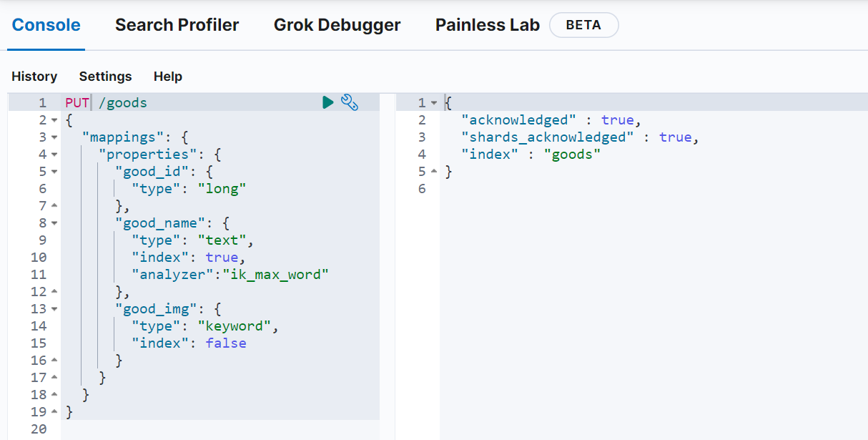
Task: Fold the "good_img" field block
Action: (54, 309)
